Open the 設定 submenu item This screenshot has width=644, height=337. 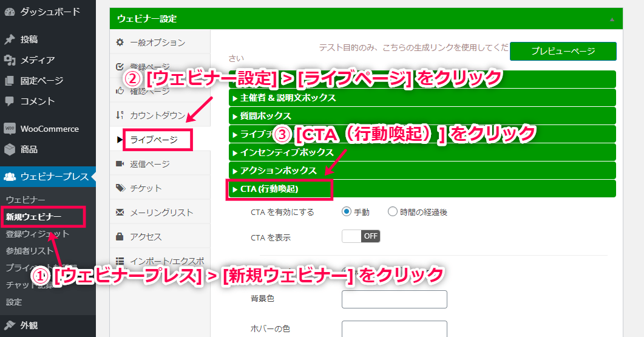[x=14, y=302]
